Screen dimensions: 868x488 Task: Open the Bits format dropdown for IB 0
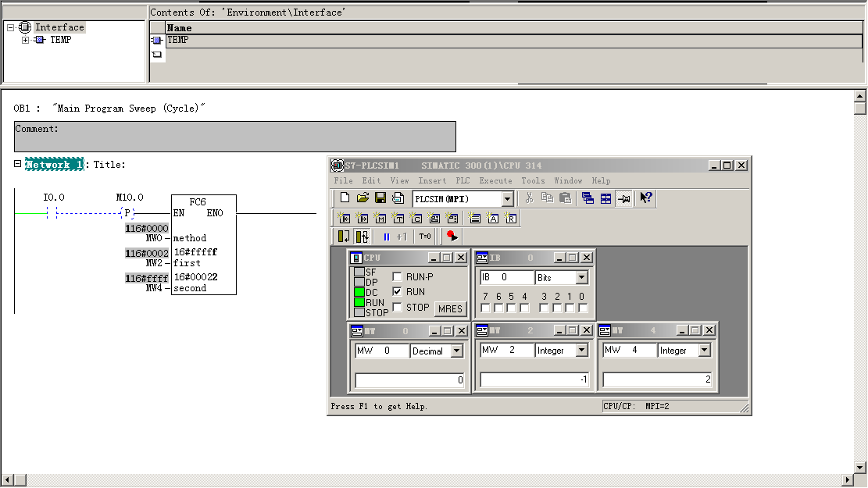582,278
